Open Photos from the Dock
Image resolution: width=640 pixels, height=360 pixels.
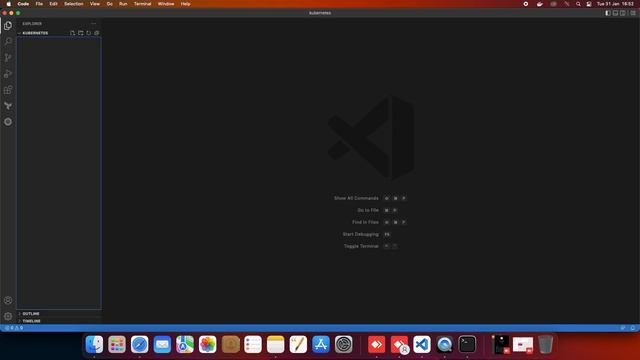(x=207, y=344)
